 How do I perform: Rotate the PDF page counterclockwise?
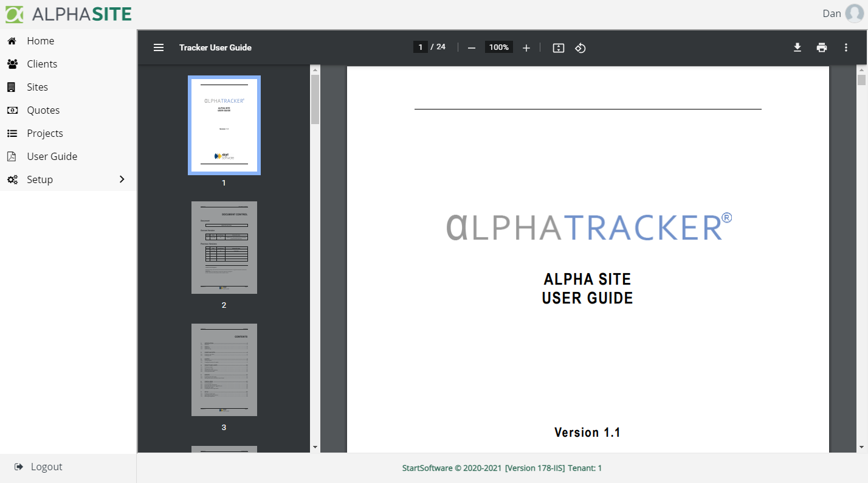(x=580, y=47)
